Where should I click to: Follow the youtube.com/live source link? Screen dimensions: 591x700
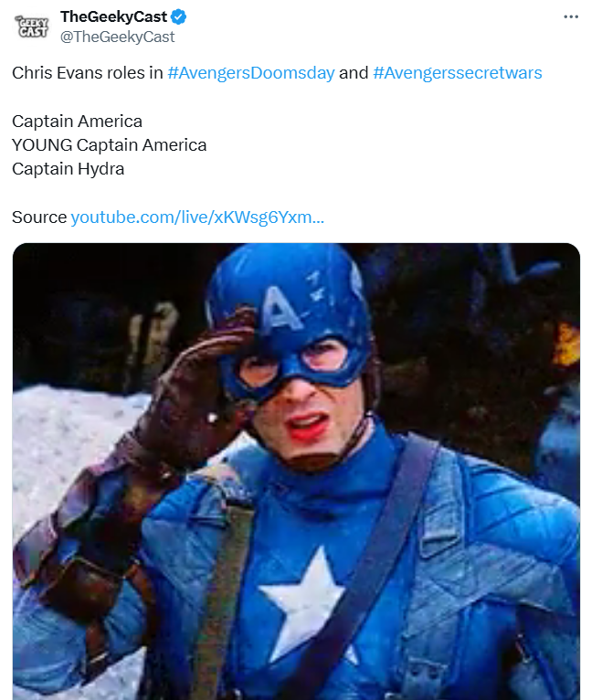197,217
